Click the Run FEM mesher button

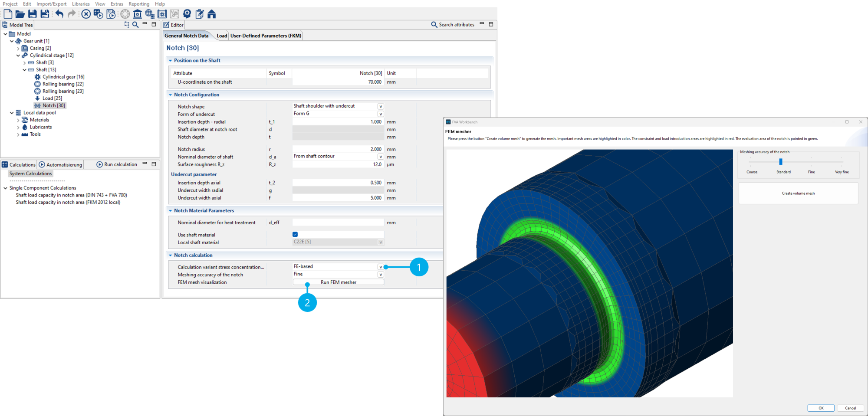coord(338,282)
